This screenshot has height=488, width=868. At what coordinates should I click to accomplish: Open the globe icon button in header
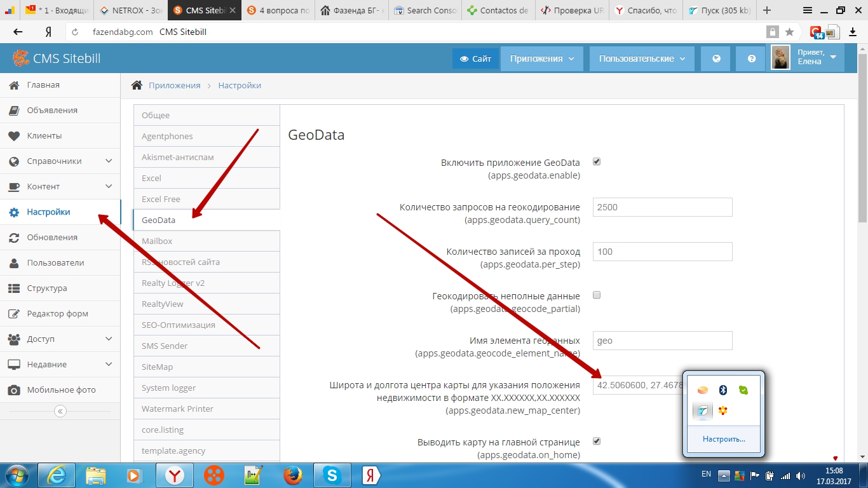[x=716, y=58]
